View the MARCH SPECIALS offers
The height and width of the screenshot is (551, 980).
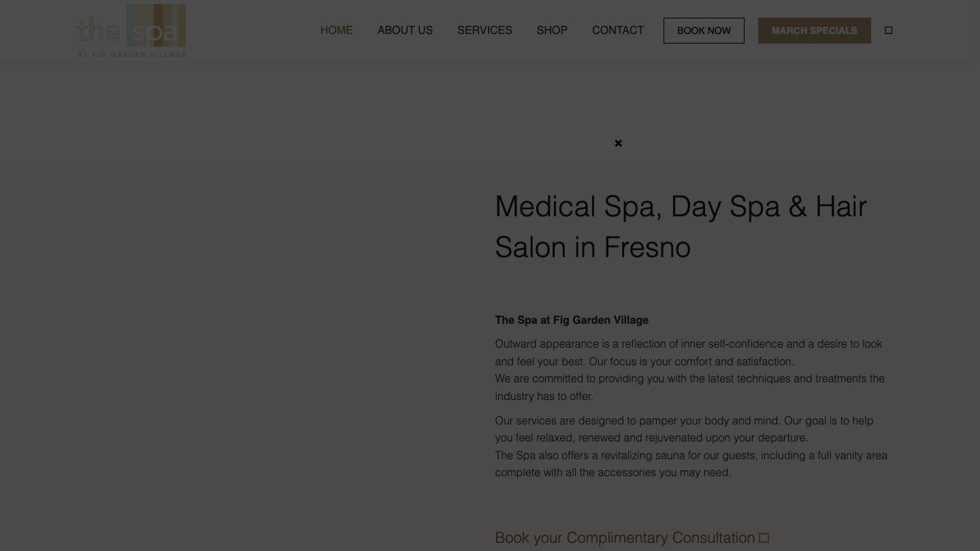[814, 30]
